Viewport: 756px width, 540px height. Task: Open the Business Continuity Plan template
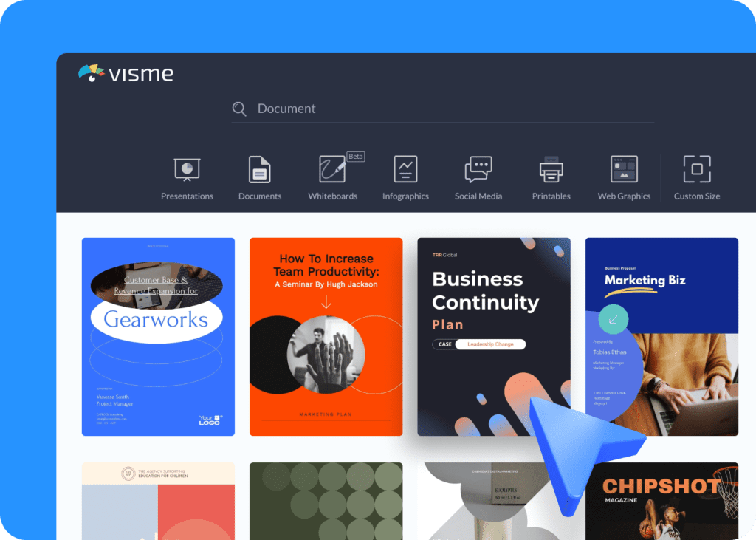tap(494, 336)
